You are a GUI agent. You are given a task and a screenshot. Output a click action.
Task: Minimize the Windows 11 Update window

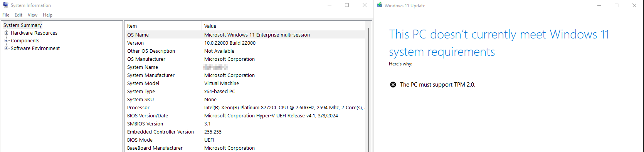[599, 5]
